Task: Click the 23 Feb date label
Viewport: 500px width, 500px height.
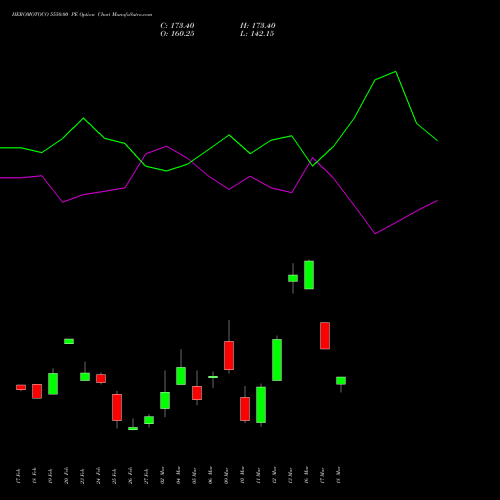Action: point(82,476)
